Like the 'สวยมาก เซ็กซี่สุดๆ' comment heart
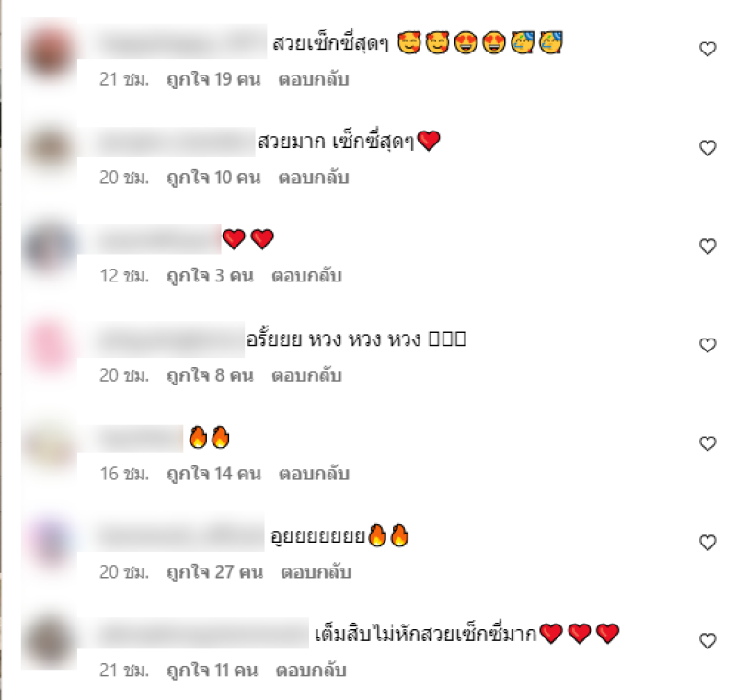The image size is (736, 700). coord(707,148)
